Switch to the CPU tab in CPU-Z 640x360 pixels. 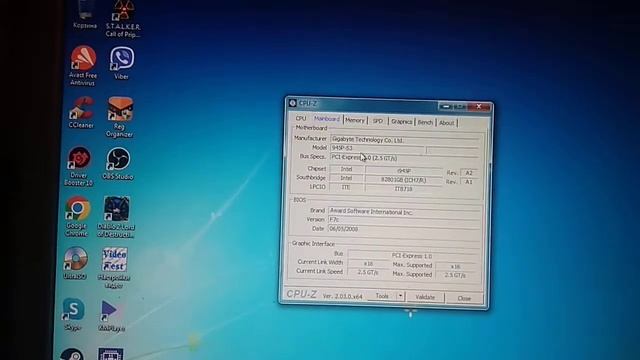pos(301,118)
